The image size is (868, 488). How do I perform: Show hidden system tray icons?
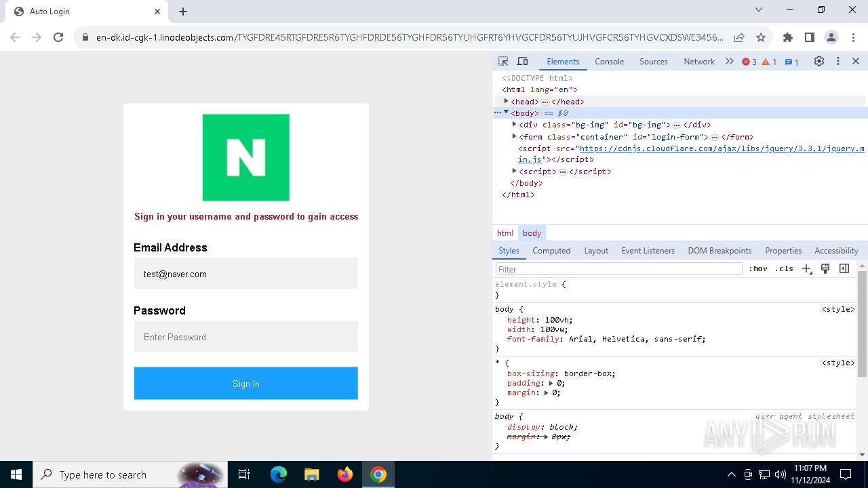731,474
